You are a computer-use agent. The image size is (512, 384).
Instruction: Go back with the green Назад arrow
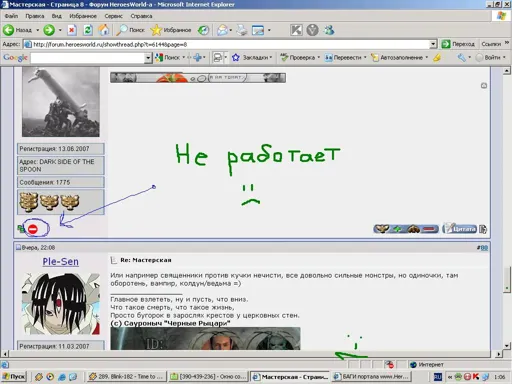pyautogui.click(x=17, y=30)
